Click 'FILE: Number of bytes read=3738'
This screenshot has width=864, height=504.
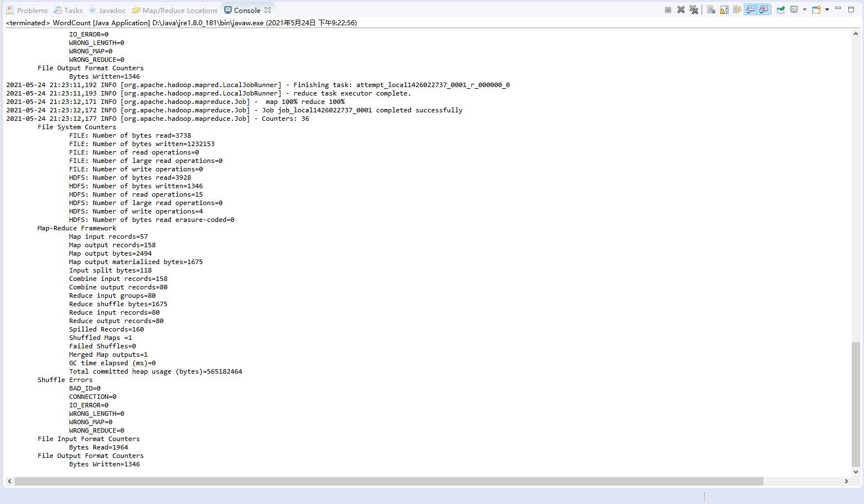(x=130, y=135)
